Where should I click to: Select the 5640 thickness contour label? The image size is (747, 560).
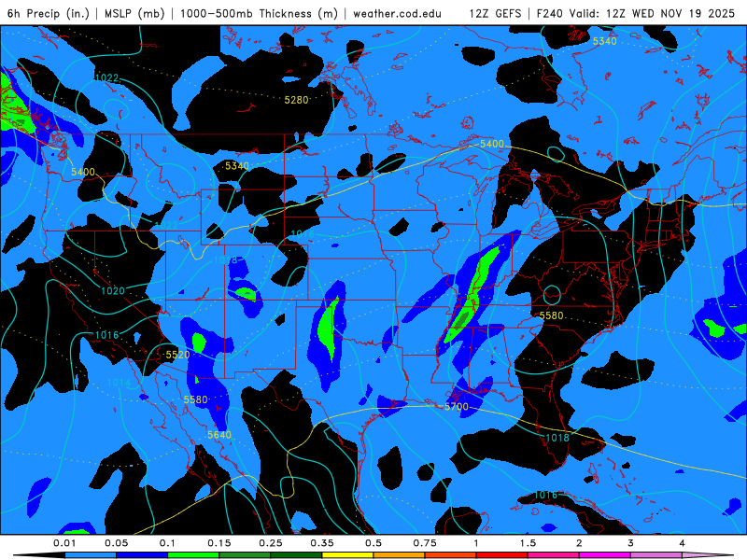click(219, 434)
